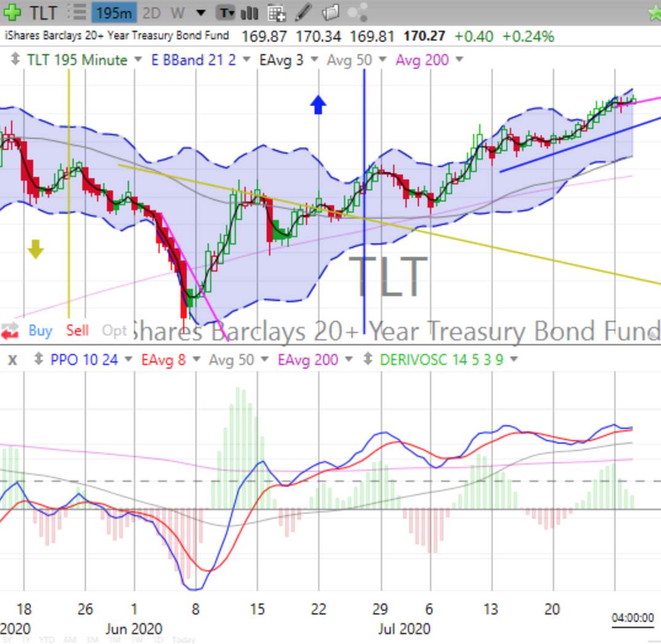
Task: Click the calendar/grid add icon in toolbar
Action: pyautogui.click(x=278, y=12)
